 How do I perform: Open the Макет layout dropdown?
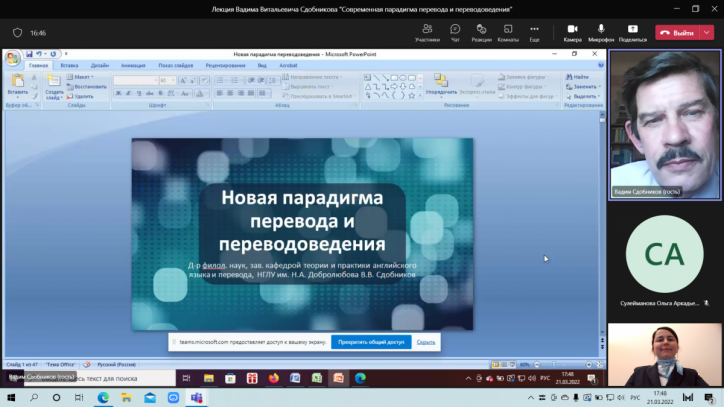[81, 77]
